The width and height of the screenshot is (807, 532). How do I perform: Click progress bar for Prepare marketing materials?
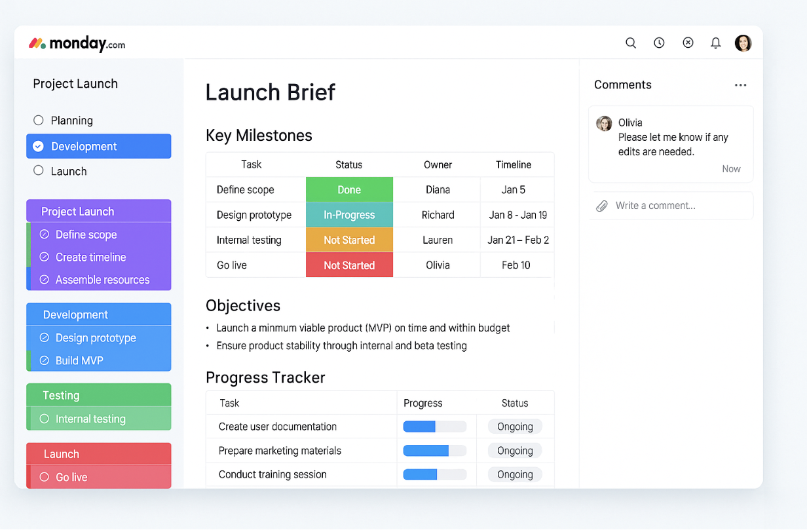tap(434, 451)
